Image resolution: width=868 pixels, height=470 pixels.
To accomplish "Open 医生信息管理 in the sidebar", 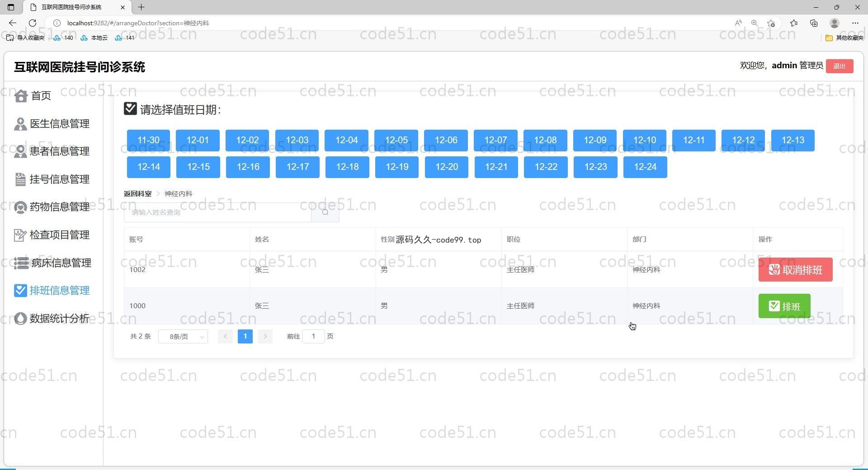I will (x=52, y=124).
